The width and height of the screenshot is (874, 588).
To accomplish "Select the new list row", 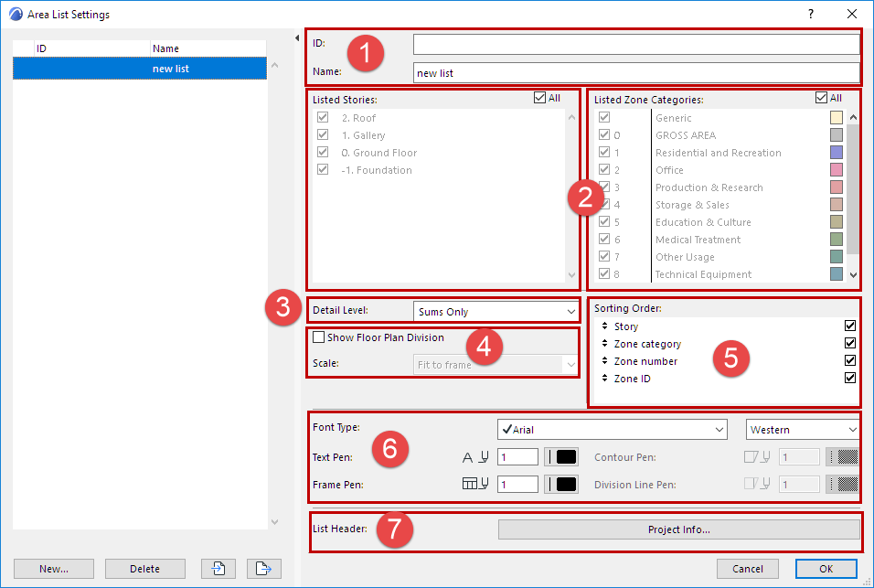I will 140,69.
